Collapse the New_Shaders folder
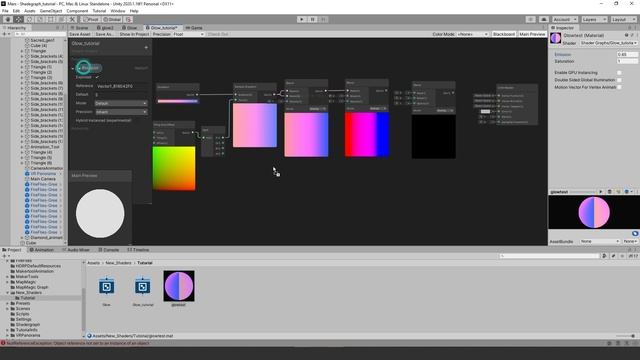Screen dimensions: 640x360 coord(7,293)
